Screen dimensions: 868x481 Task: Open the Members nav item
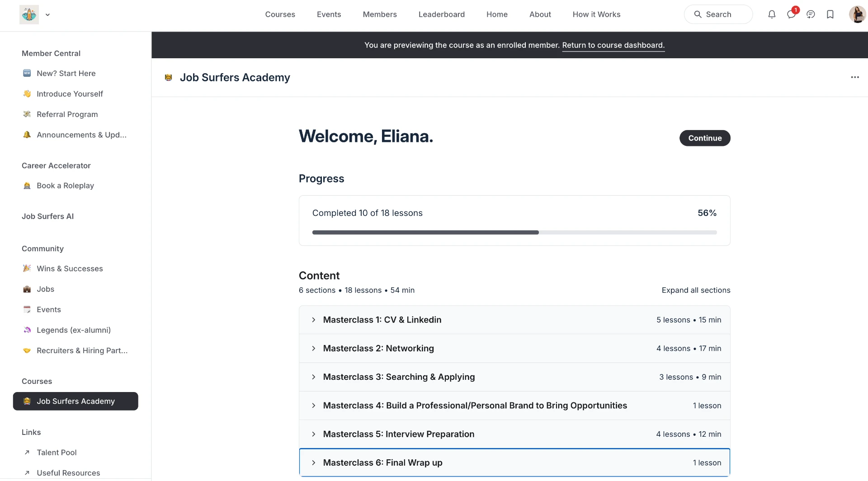(x=380, y=14)
